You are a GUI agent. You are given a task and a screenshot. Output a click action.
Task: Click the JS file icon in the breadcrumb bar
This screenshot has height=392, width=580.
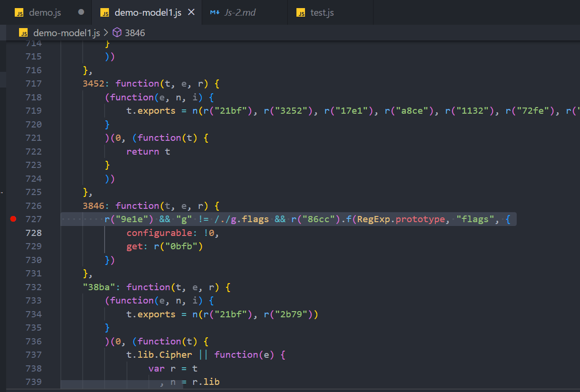[23, 33]
